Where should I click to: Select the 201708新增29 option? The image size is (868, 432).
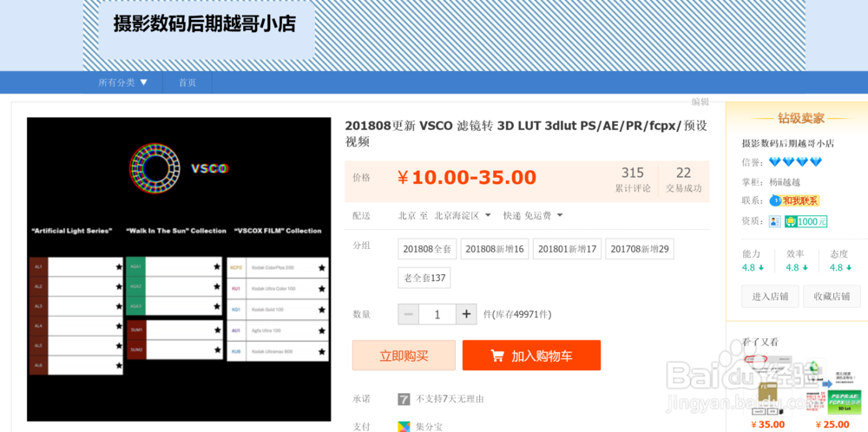coord(640,249)
